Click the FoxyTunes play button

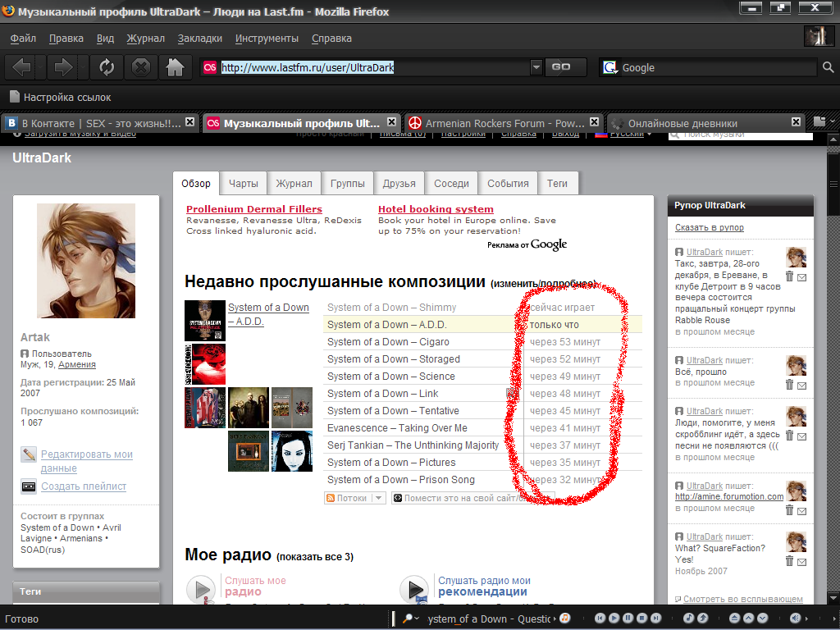(614, 619)
